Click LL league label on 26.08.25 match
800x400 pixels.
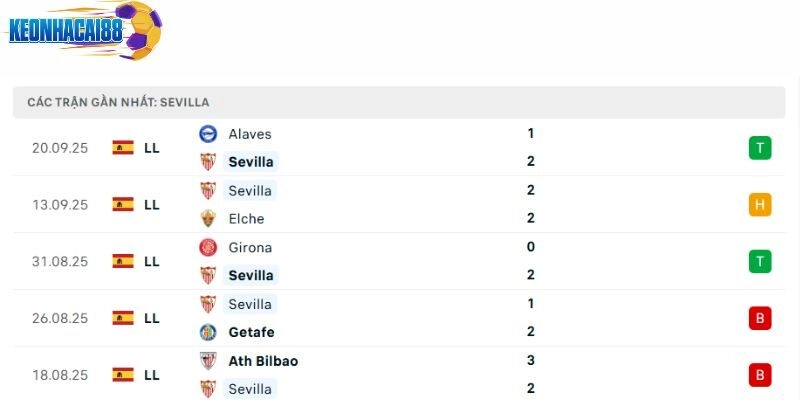[152, 318]
